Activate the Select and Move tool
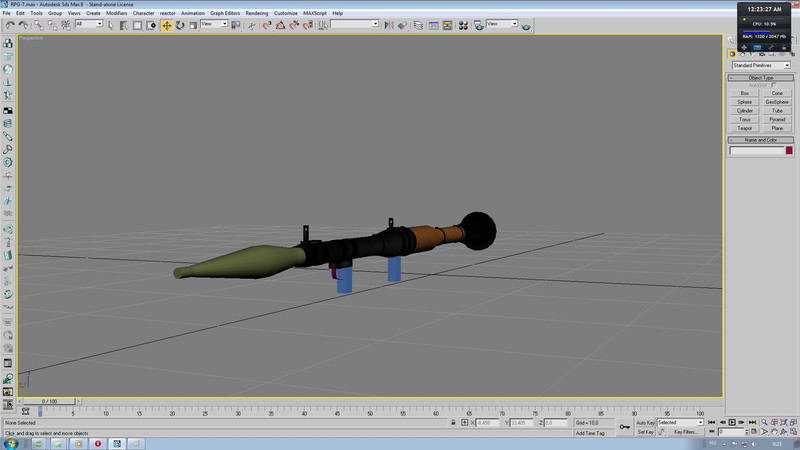The width and height of the screenshot is (800, 450). [167, 24]
